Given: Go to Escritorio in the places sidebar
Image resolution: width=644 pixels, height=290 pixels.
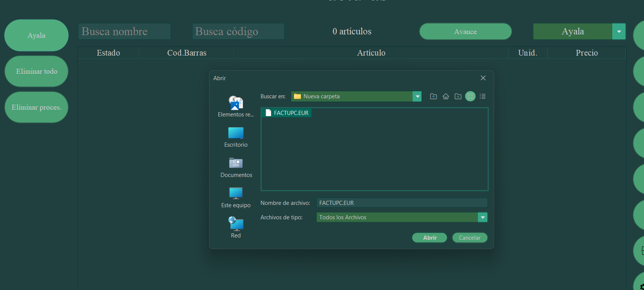Looking at the screenshot, I should tap(236, 137).
